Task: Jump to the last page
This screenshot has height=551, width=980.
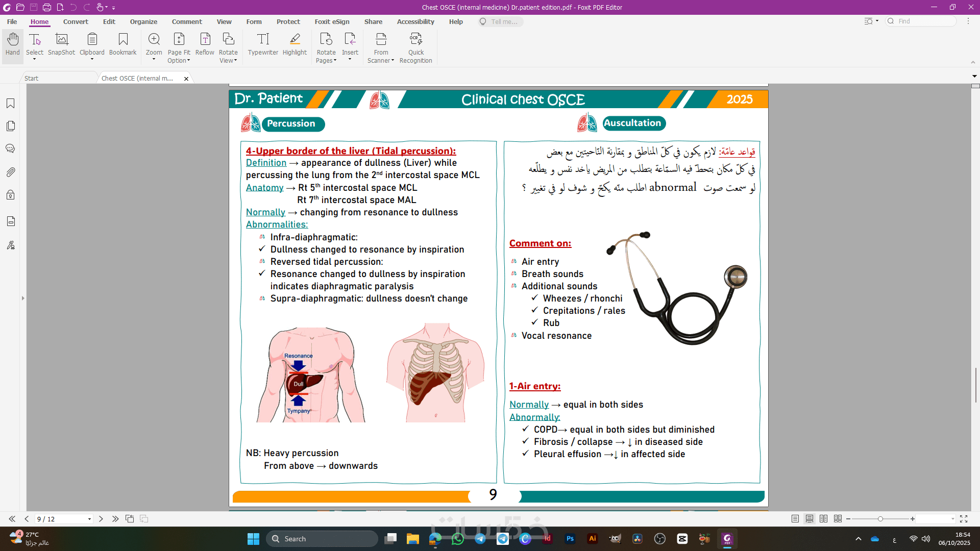Action: pos(115,519)
